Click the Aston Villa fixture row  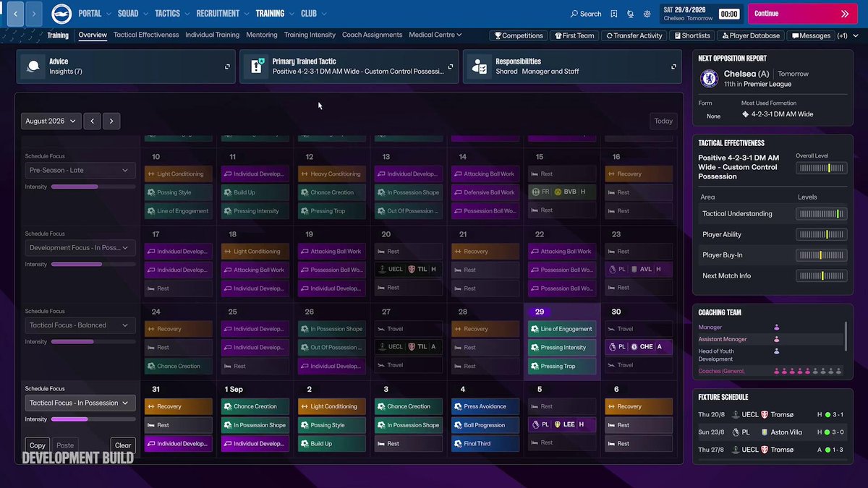(772, 432)
